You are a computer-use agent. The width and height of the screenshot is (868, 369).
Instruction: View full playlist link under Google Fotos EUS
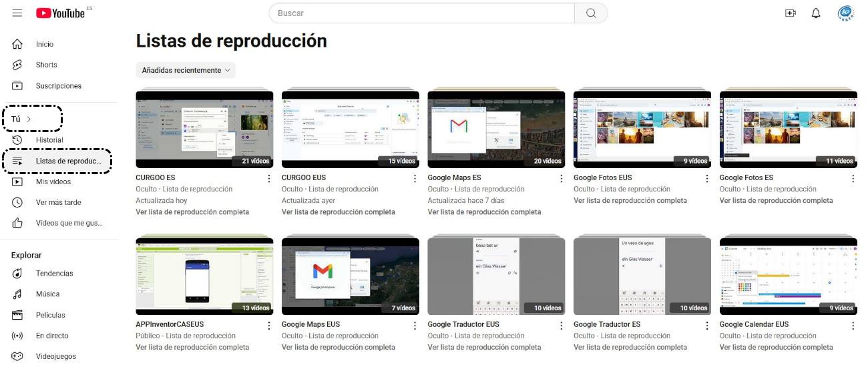(x=630, y=201)
